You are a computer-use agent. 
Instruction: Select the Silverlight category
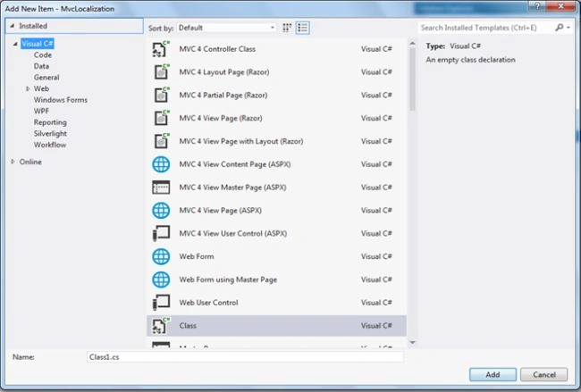click(x=50, y=134)
